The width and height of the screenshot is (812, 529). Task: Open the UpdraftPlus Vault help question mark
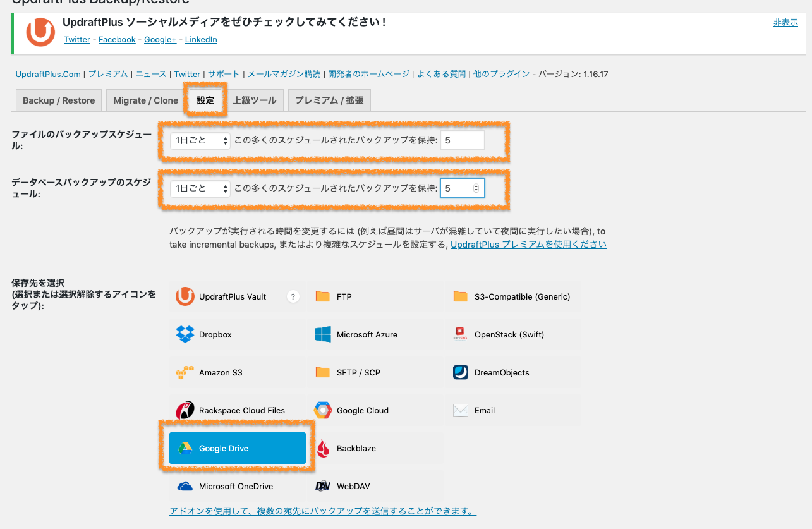(293, 296)
